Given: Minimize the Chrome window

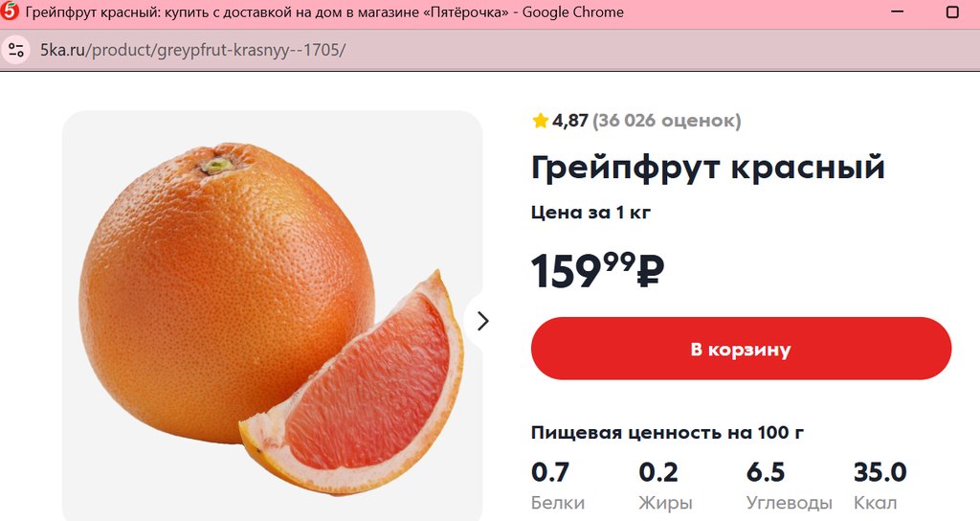Looking at the screenshot, I should pyautogui.click(x=898, y=12).
